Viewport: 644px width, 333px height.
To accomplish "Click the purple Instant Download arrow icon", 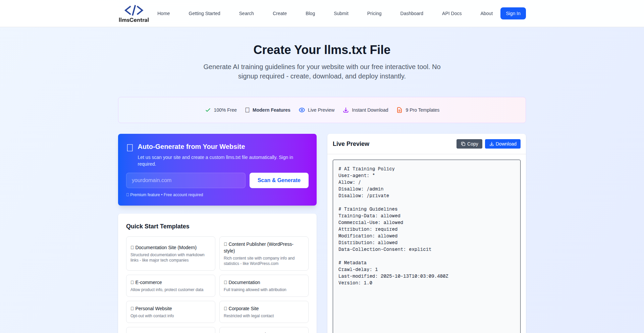I will click(x=346, y=110).
